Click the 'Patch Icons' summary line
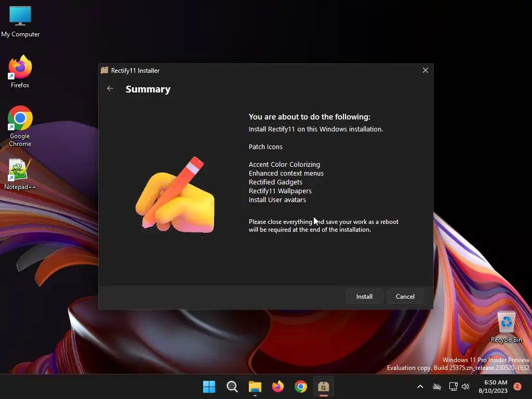The width and height of the screenshot is (532, 399). coord(265,147)
